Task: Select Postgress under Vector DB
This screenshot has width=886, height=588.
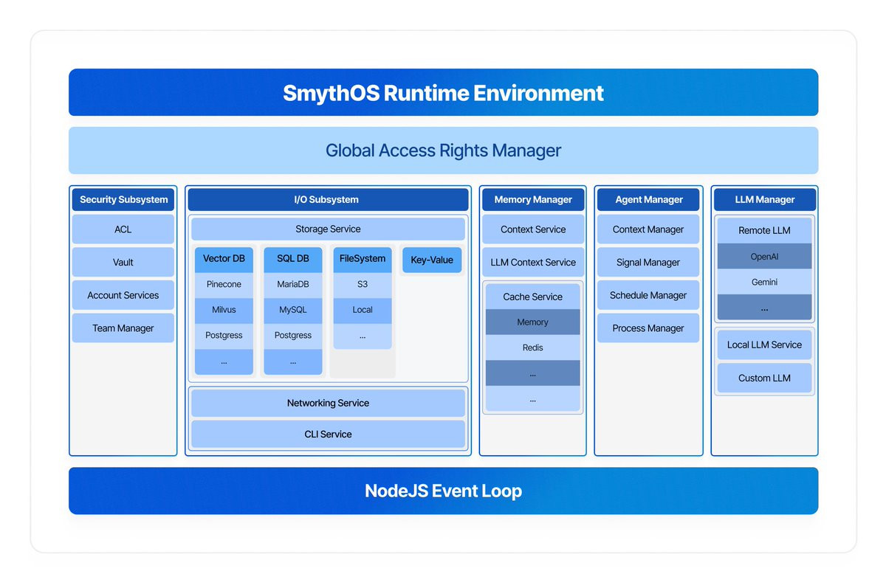Action: pos(224,336)
